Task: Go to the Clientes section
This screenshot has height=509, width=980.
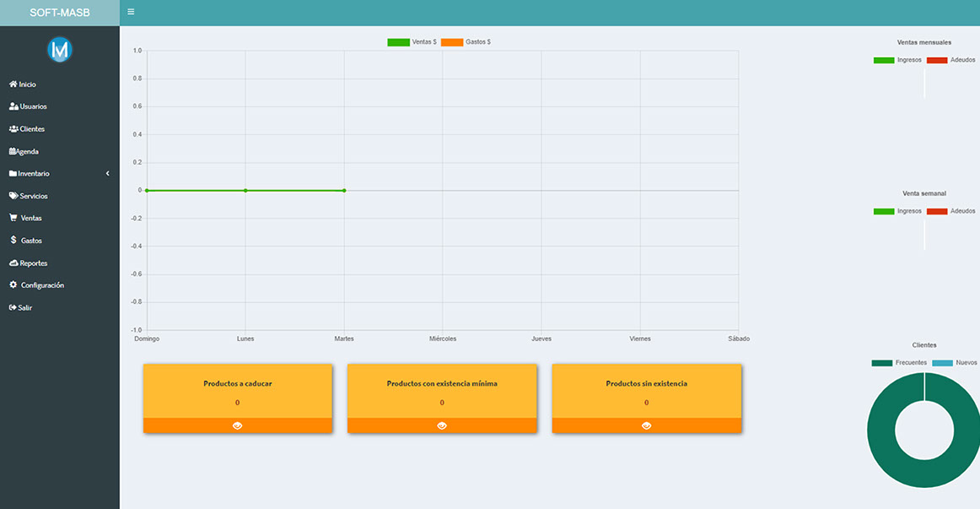Action: (32, 129)
